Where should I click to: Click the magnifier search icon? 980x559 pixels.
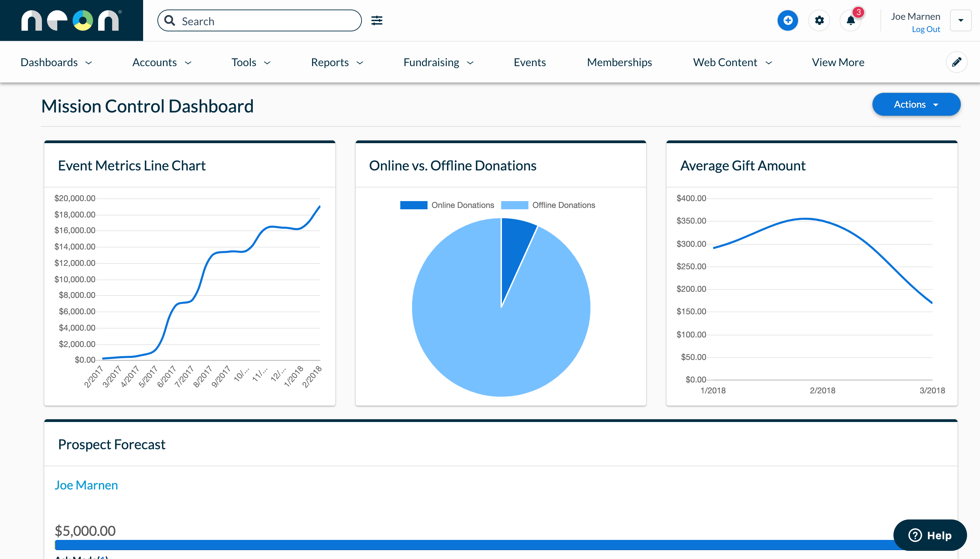click(170, 21)
